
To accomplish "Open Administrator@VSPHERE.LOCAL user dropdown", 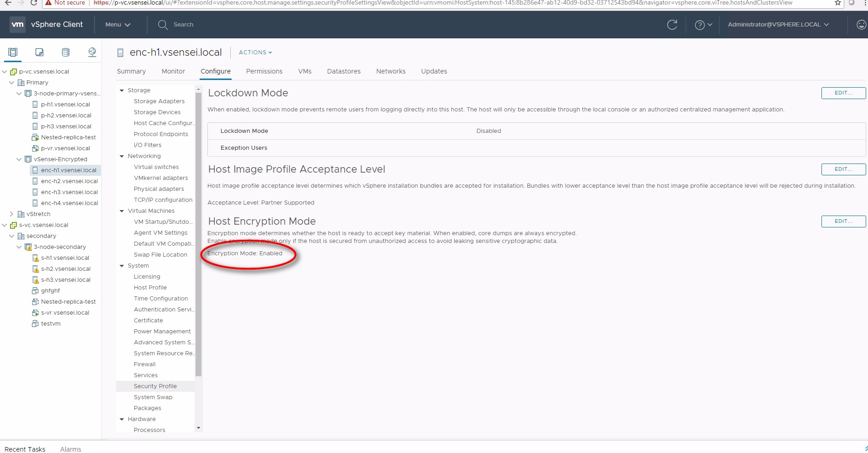I will pos(778,25).
